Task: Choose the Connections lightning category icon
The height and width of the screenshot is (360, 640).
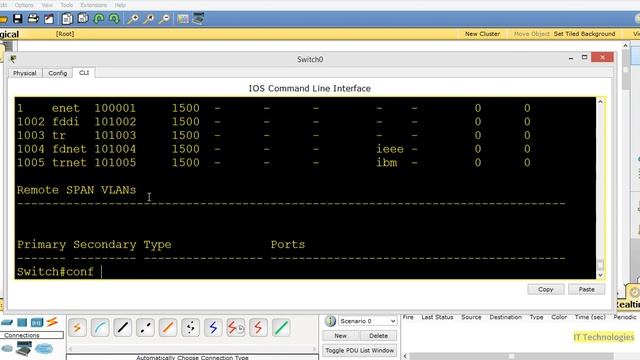Action: coord(52,322)
